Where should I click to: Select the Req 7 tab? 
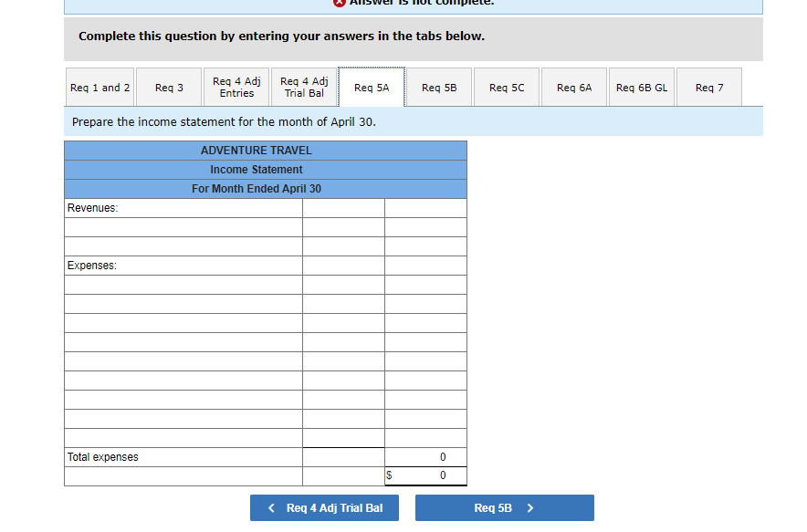(x=709, y=88)
